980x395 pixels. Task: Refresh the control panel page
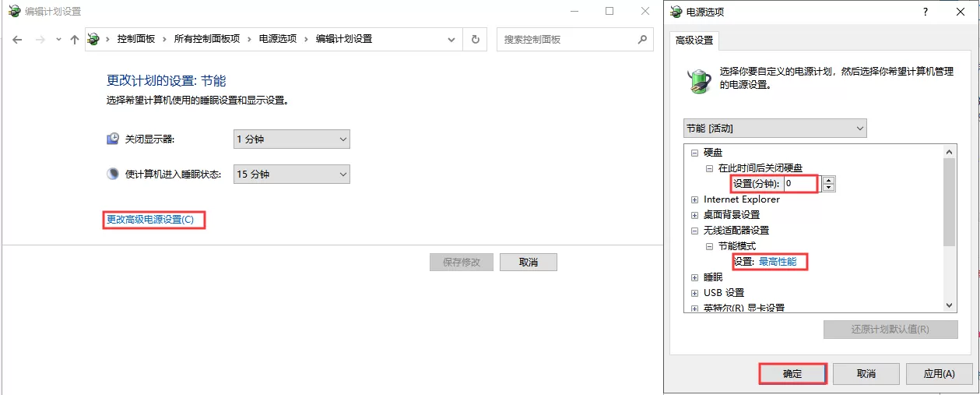pos(476,39)
